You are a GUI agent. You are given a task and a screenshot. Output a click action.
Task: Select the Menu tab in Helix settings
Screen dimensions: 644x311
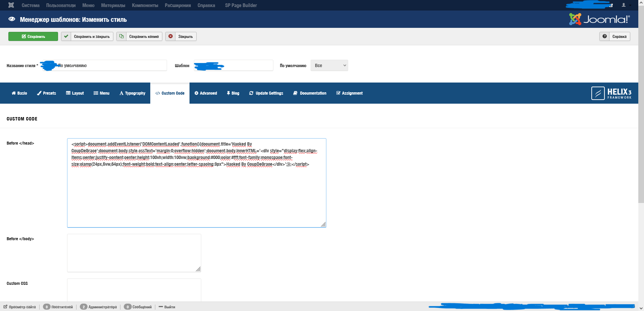point(102,93)
